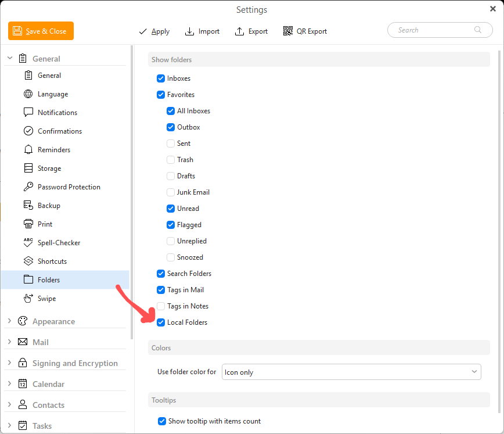This screenshot has height=434, width=504.
Task: Click the main panel vertical scrollbar
Action: [x=499, y=232]
